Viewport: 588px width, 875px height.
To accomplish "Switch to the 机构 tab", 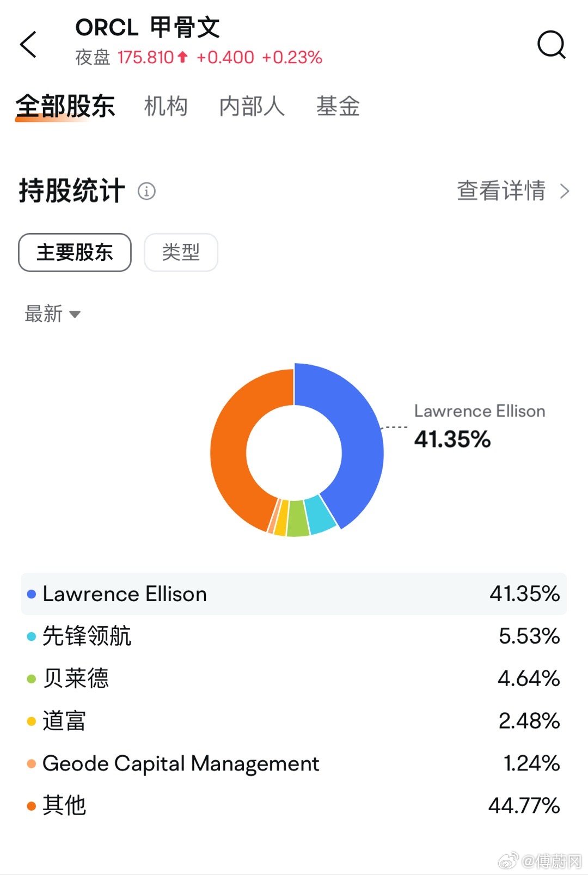I will (x=166, y=106).
